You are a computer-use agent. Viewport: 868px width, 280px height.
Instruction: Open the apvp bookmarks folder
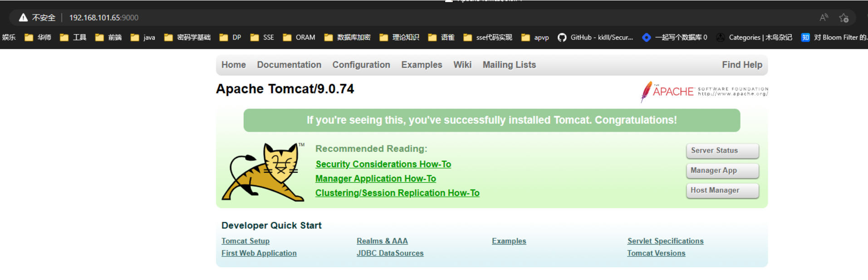pyautogui.click(x=535, y=37)
